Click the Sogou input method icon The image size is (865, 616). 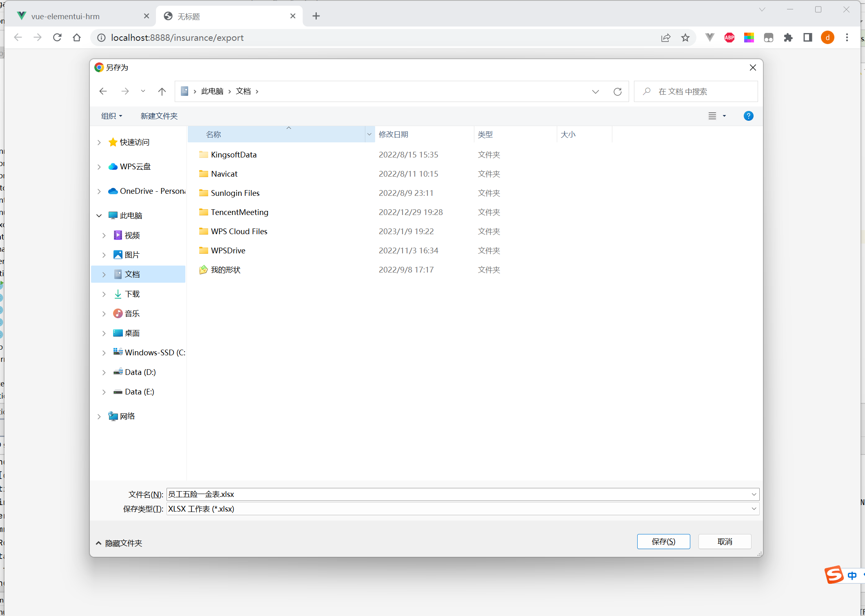coord(834,575)
